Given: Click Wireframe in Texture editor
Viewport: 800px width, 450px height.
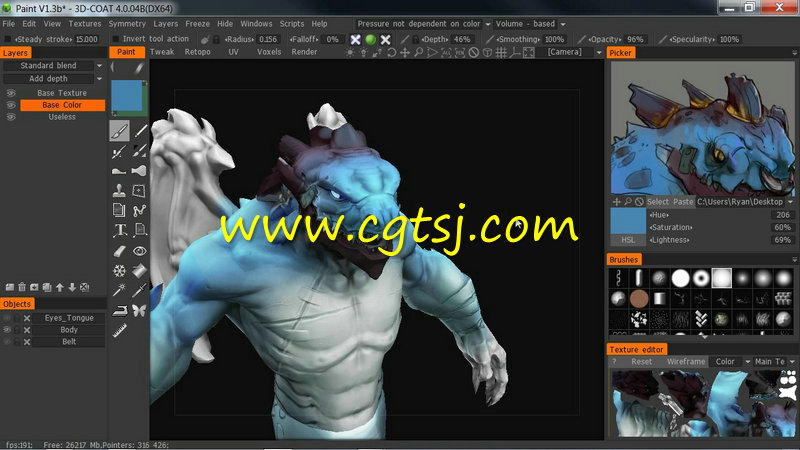Looking at the screenshot, I should point(686,362).
